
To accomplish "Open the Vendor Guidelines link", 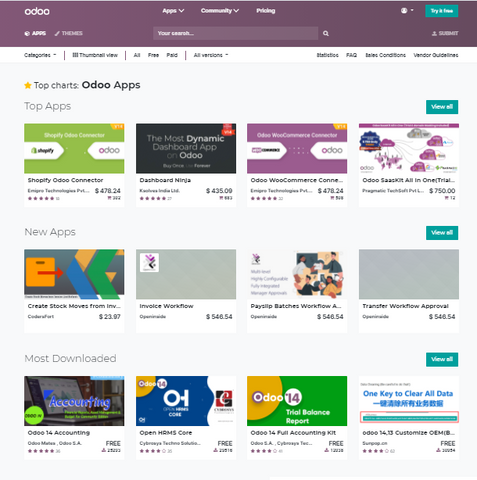I will click(x=436, y=55).
